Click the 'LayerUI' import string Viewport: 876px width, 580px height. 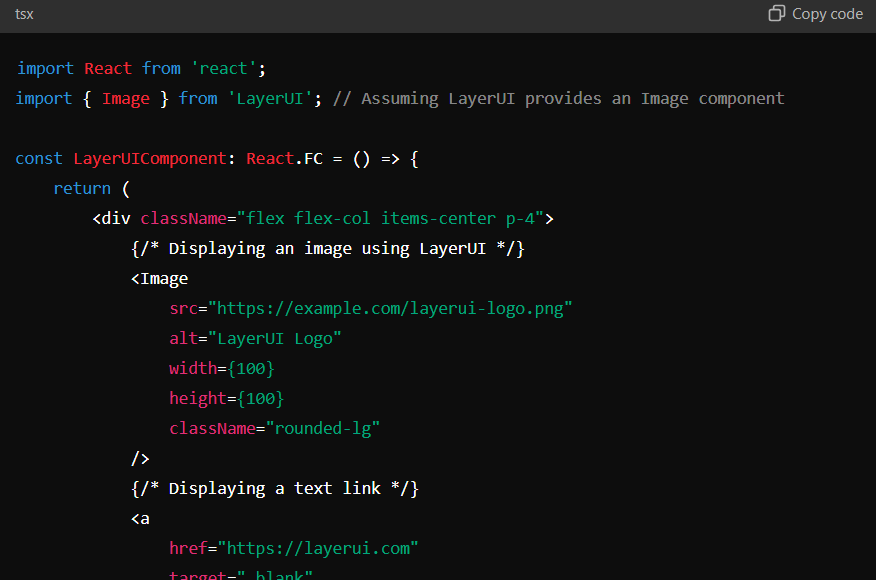click(270, 99)
